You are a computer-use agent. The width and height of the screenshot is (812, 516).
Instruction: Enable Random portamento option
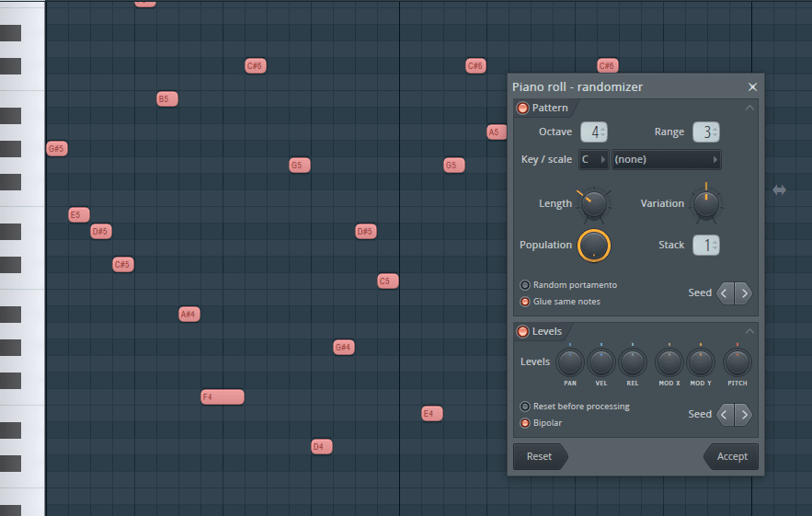coord(525,285)
